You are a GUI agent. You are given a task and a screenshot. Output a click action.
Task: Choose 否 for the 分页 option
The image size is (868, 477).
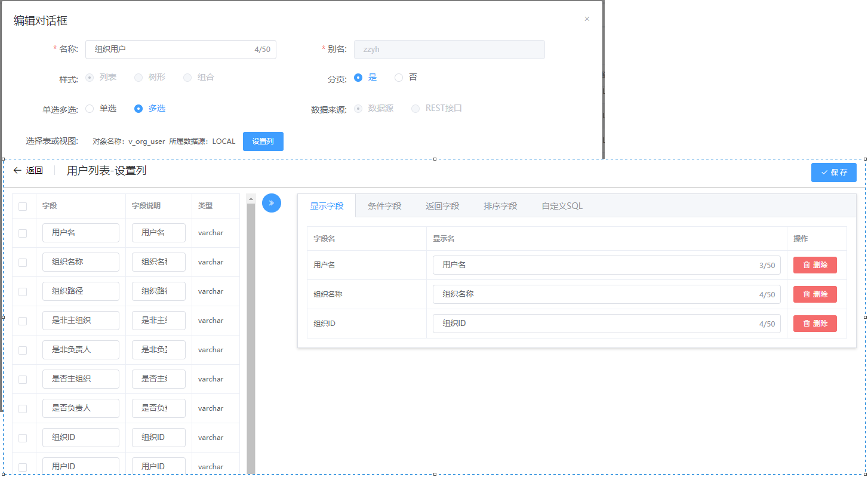coord(399,78)
